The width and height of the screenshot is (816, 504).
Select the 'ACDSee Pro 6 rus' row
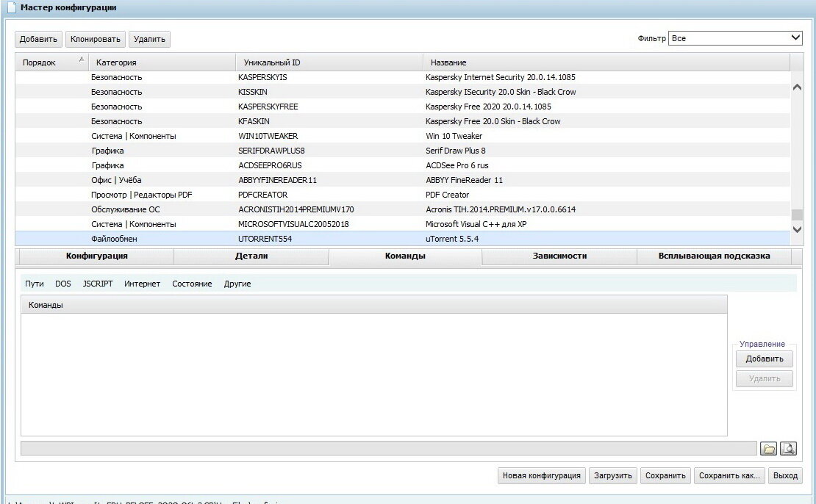pos(402,165)
